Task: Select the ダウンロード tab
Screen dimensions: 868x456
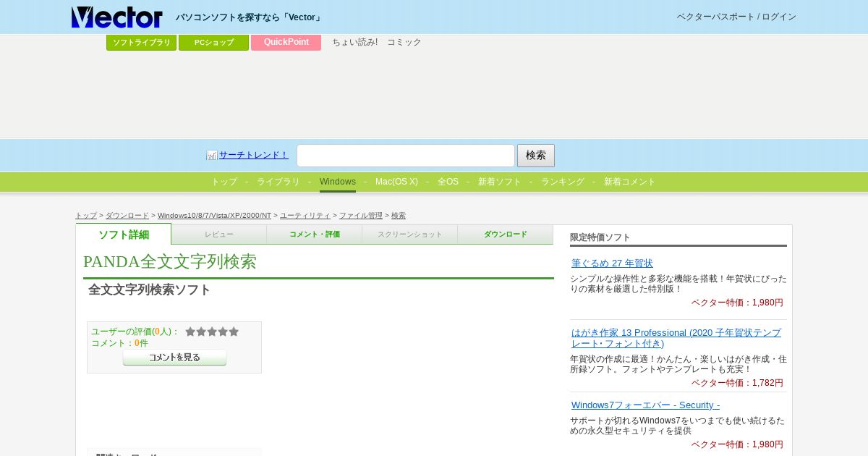Action: [506, 235]
